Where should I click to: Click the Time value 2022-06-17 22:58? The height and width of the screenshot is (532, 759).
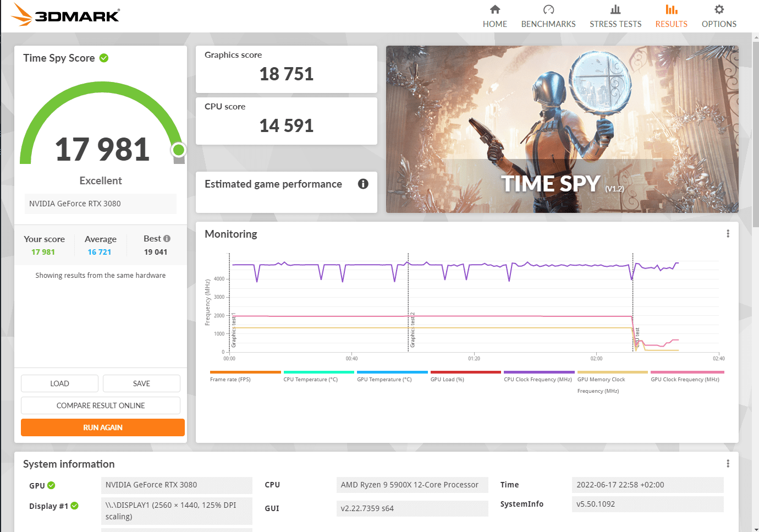pos(648,485)
